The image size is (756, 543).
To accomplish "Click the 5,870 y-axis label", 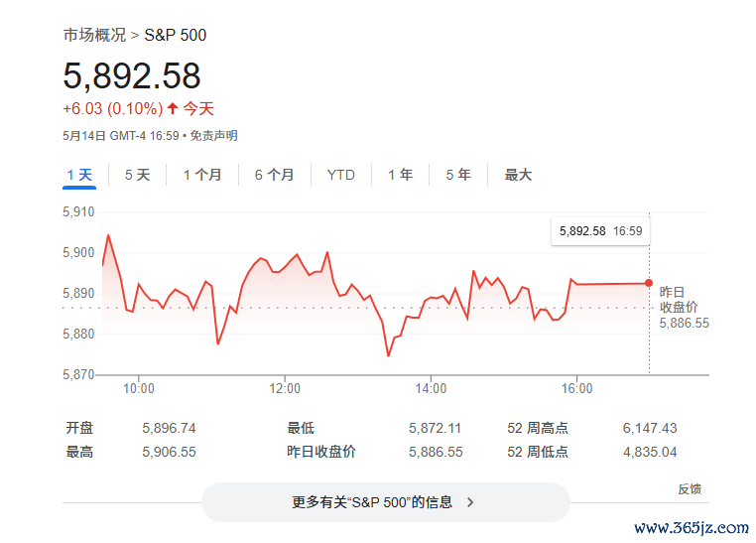I will coord(78,374).
